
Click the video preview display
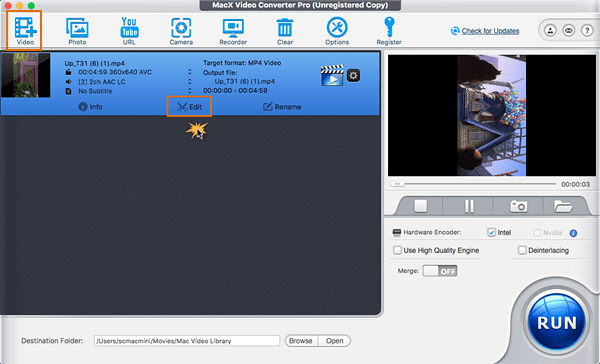492,115
